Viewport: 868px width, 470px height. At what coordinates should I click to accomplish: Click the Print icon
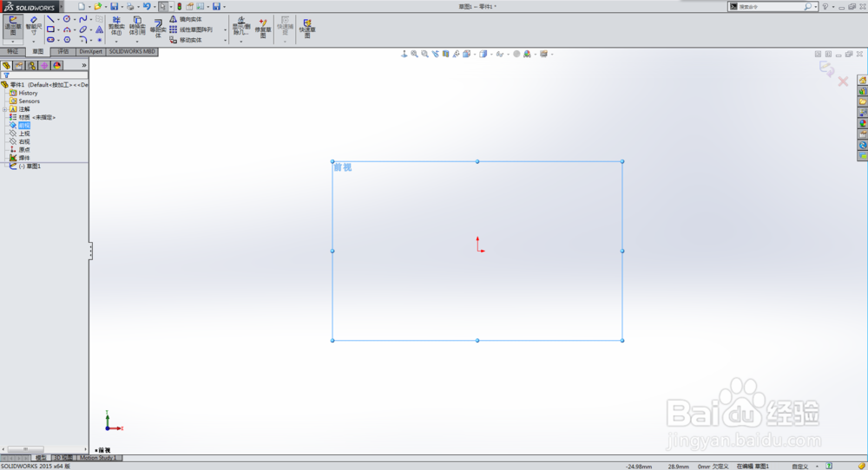point(130,7)
